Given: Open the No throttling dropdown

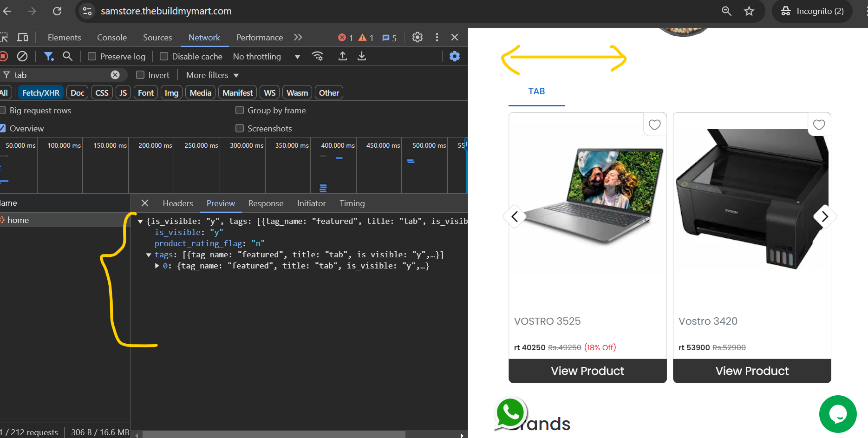Looking at the screenshot, I should [267, 56].
